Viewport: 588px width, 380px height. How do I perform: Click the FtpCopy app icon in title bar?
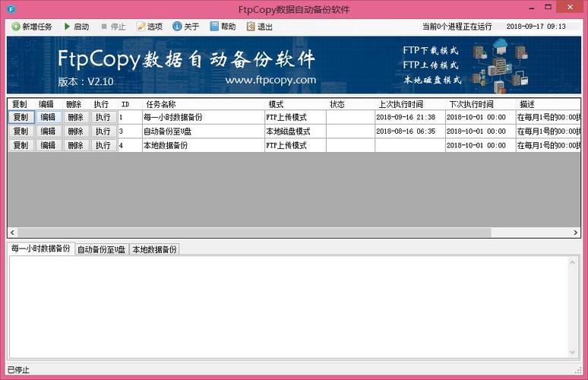point(11,8)
